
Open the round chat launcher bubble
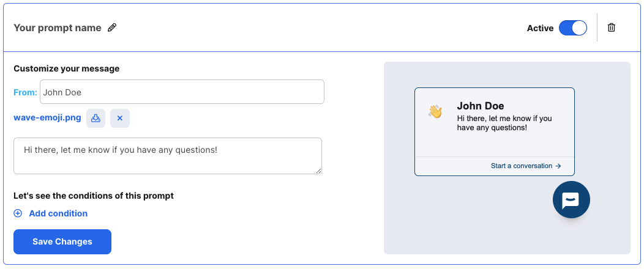(571, 200)
